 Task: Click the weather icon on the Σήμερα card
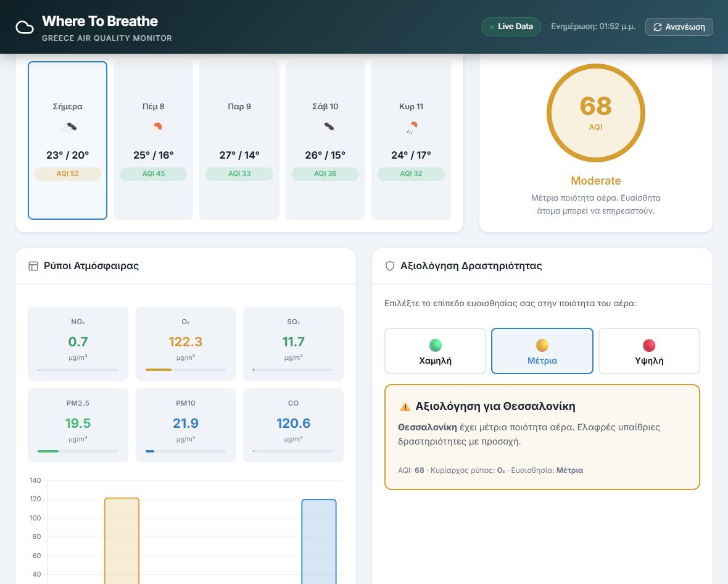[x=68, y=127]
